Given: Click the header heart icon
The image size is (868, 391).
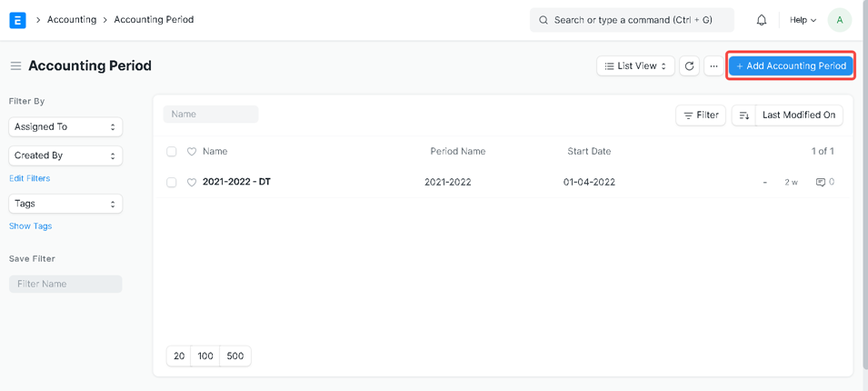Looking at the screenshot, I should [x=192, y=152].
